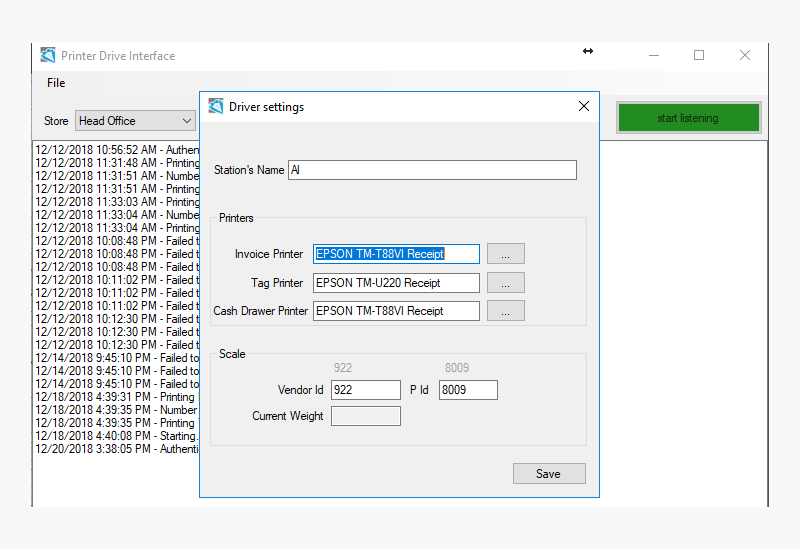Click the Scale group label
The height and width of the screenshot is (550, 800).
point(232,354)
